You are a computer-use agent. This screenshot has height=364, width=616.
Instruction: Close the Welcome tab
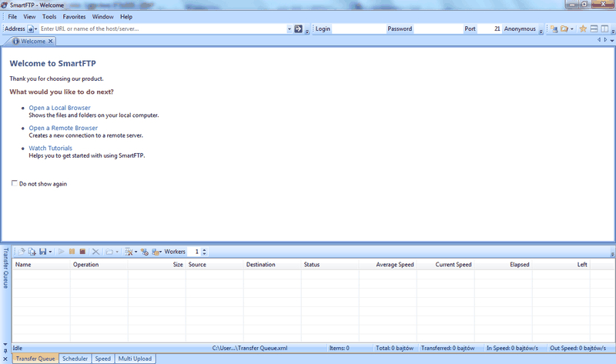(x=50, y=42)
